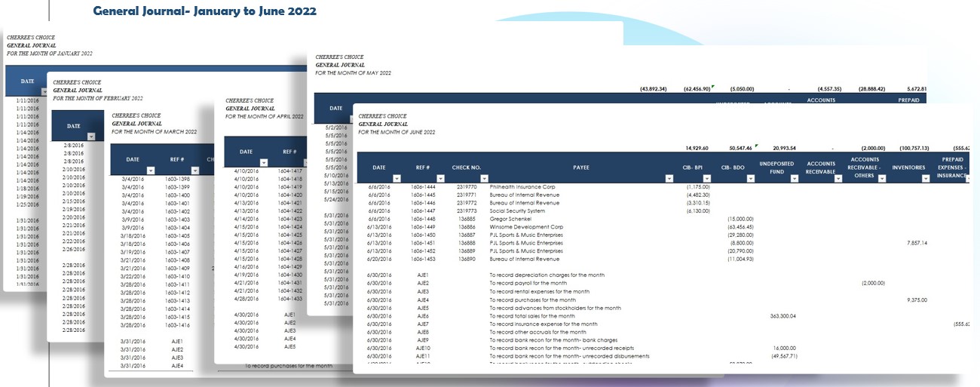Viewport: 980px width, 387px height.
Task: Select 'FOR THE MONTH OF JUNE 2022' heading
Action: 397,132
